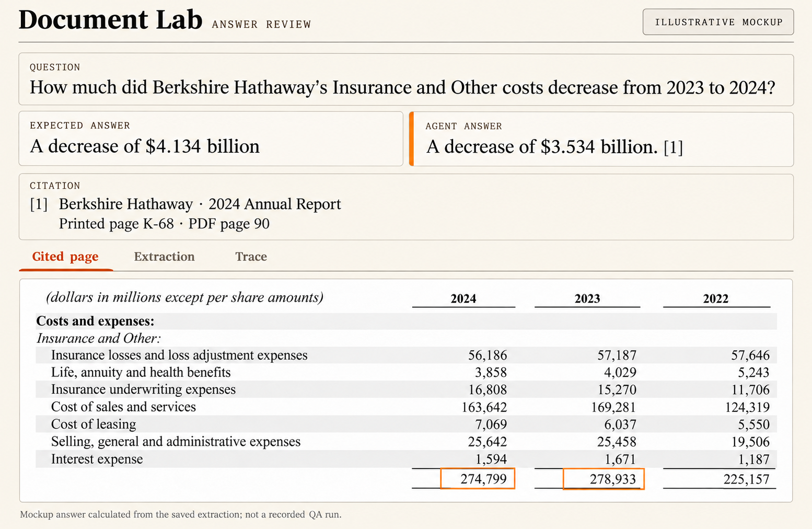The width and height of the screenshot is (812, 529).
Task: Click the Printed page K-68 PDF page 90 line
Action: coord(164,224)
